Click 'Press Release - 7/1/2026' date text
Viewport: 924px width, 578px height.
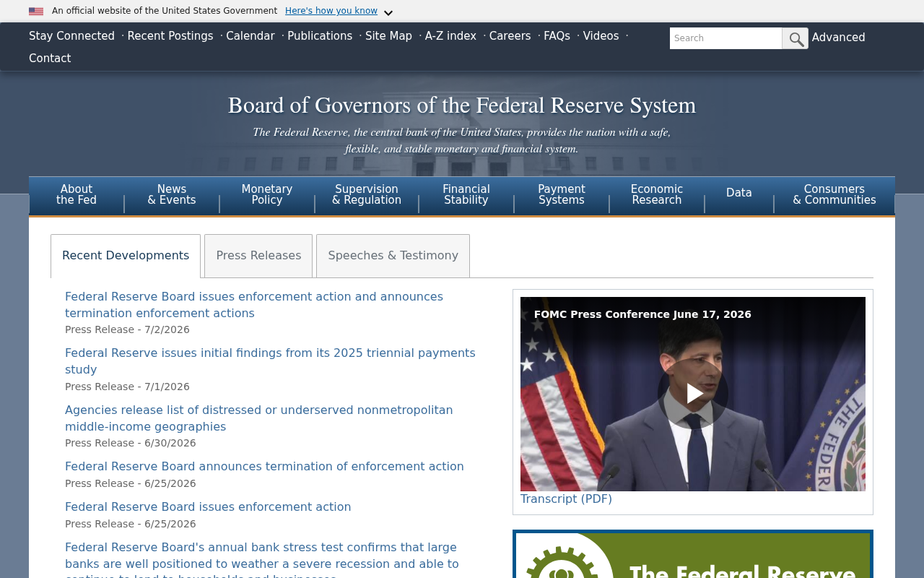(x=127, y=387)
